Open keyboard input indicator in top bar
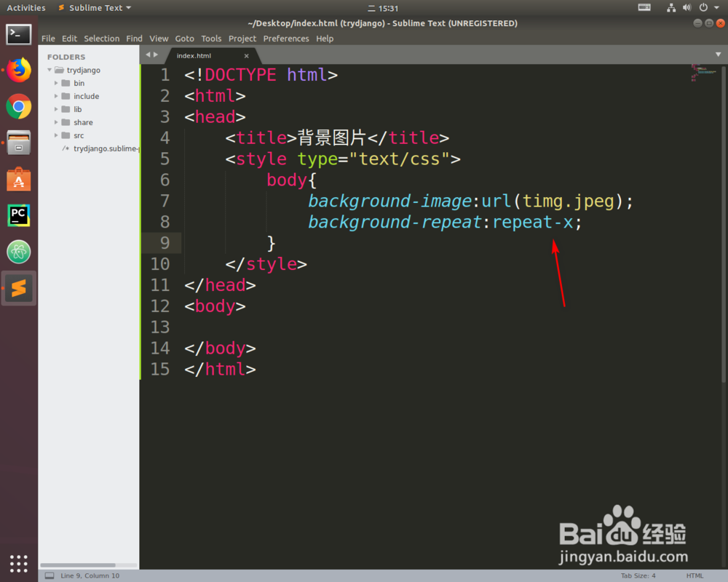The height and width of the screenshot is (582, 728). point(644,7)
